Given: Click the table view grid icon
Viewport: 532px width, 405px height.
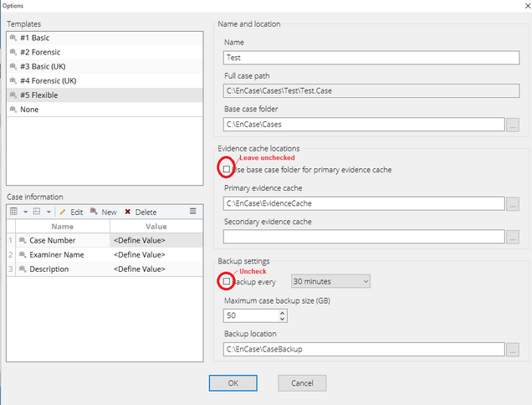Looking at the screenshot, I should [14, 212].
